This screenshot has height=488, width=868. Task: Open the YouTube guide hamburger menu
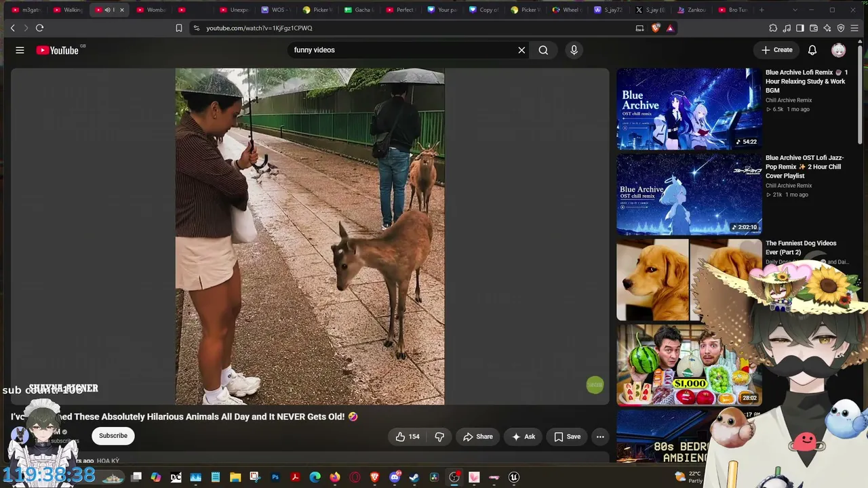tap(20, 50)
